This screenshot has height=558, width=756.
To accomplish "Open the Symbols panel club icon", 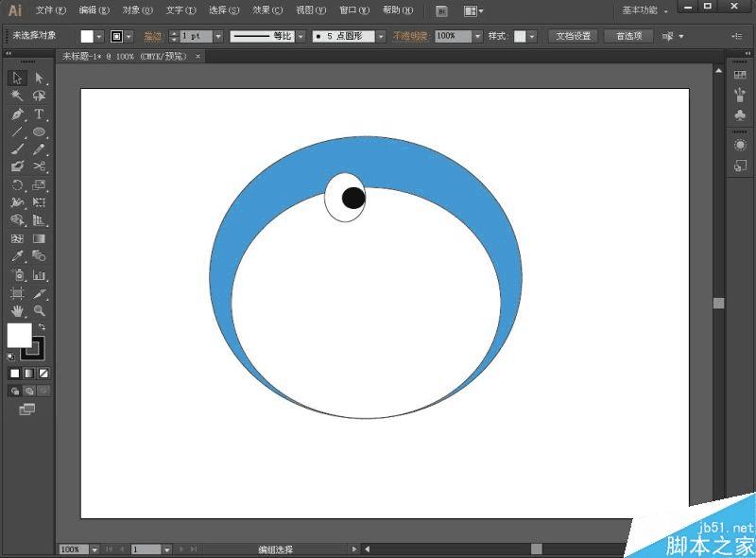I will coord(740,114).
